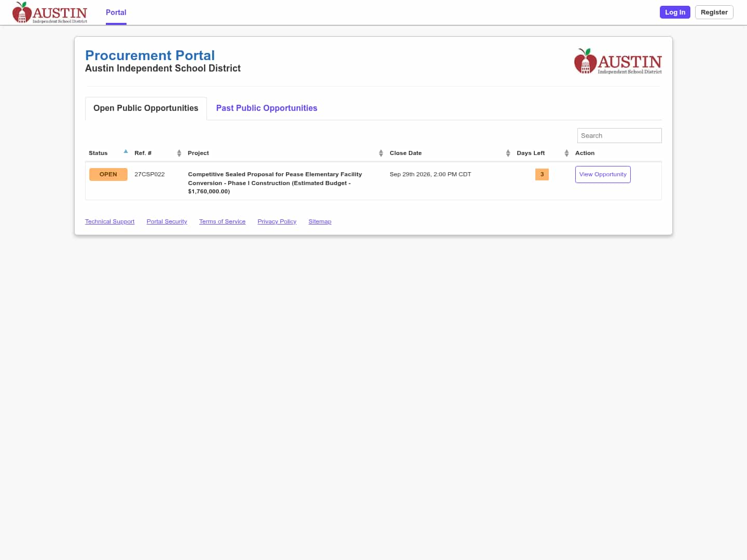This screenshot has height=560, width=747.
Task: Click the Austin Independent School District subtitle
Action: [163, 68]
